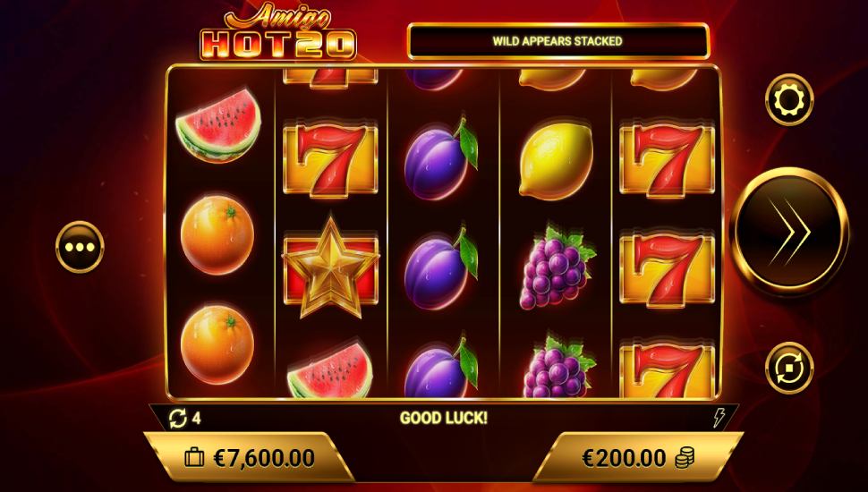This screenshot has height=492, width=868.
Task: Click the Wild Appears Stacked banner
Action: (x=558, y=41)
